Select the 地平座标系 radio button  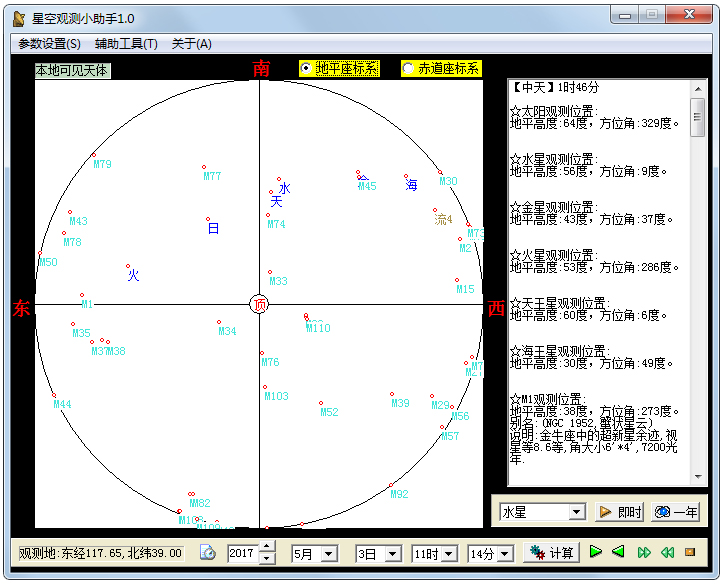[306, 68]
